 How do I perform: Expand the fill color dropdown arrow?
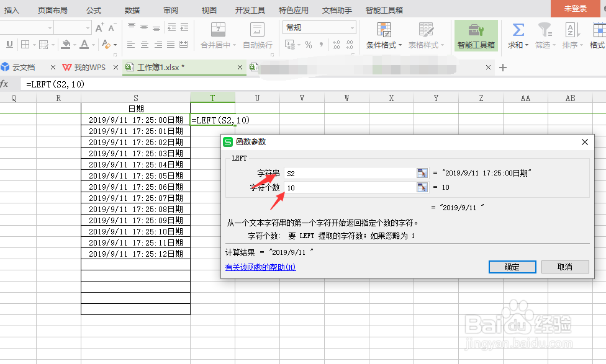coord(75,45)
